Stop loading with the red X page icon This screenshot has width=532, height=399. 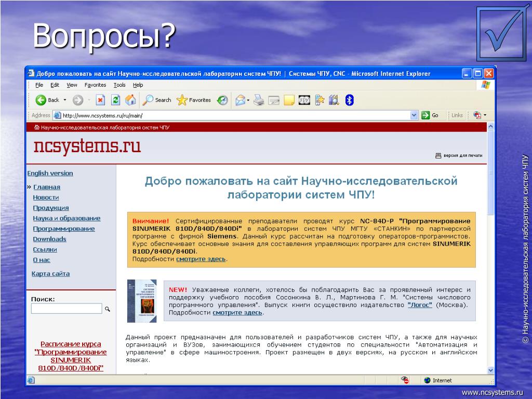[x=100, y=100]
